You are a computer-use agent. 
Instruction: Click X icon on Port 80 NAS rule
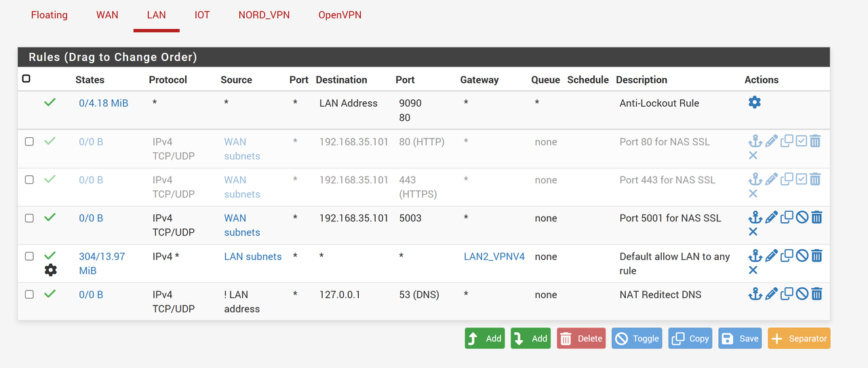[x=753, y=155]
